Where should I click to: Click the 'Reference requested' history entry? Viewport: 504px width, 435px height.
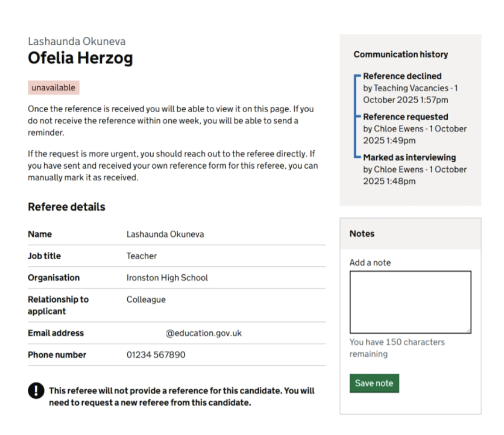[405, 117]
